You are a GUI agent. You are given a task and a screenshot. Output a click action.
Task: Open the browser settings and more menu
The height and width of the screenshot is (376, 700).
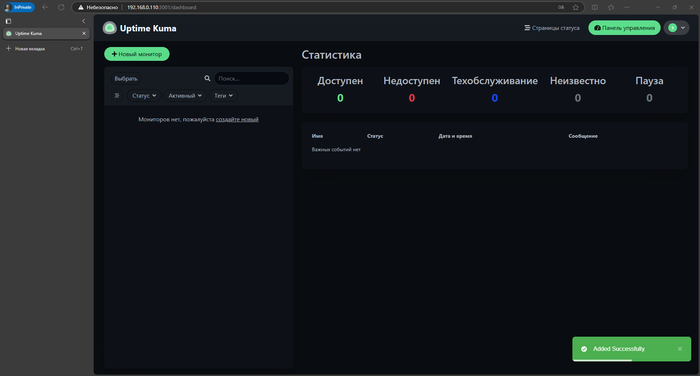627,7
